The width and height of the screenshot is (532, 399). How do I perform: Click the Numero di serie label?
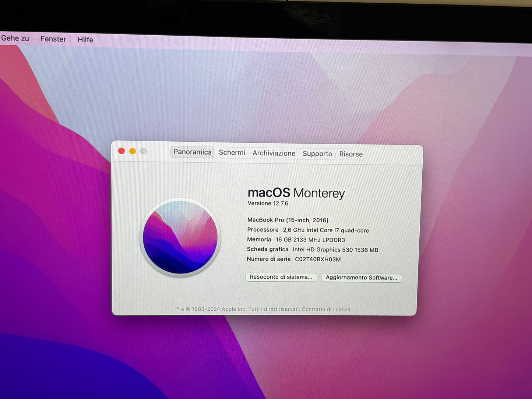[269, 259]
